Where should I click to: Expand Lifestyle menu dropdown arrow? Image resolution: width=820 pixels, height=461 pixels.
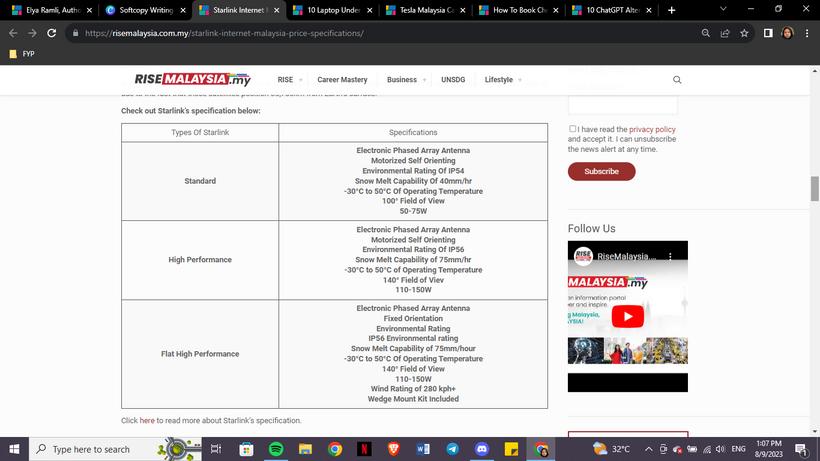520,80
